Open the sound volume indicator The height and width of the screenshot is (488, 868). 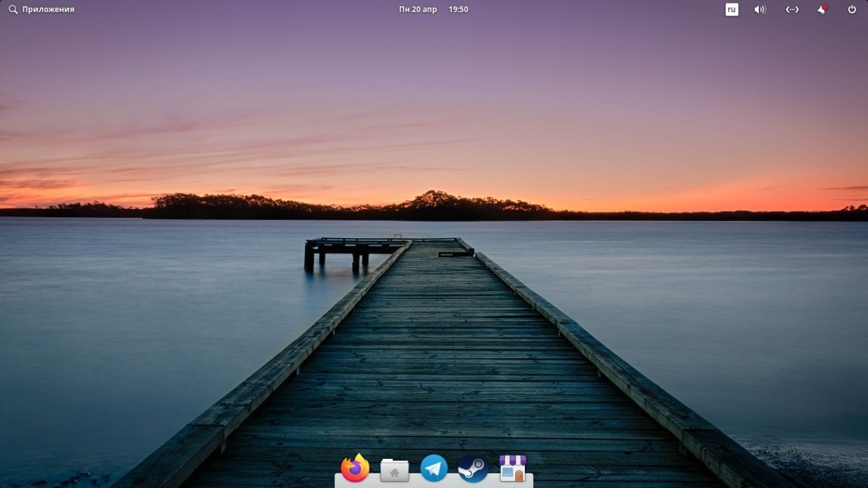[x=760, y=10]
